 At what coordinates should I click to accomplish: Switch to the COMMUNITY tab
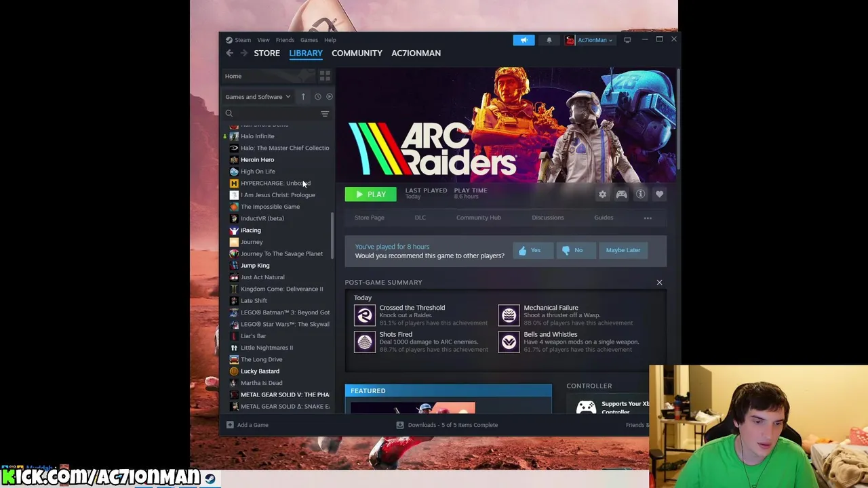point(357,53)
